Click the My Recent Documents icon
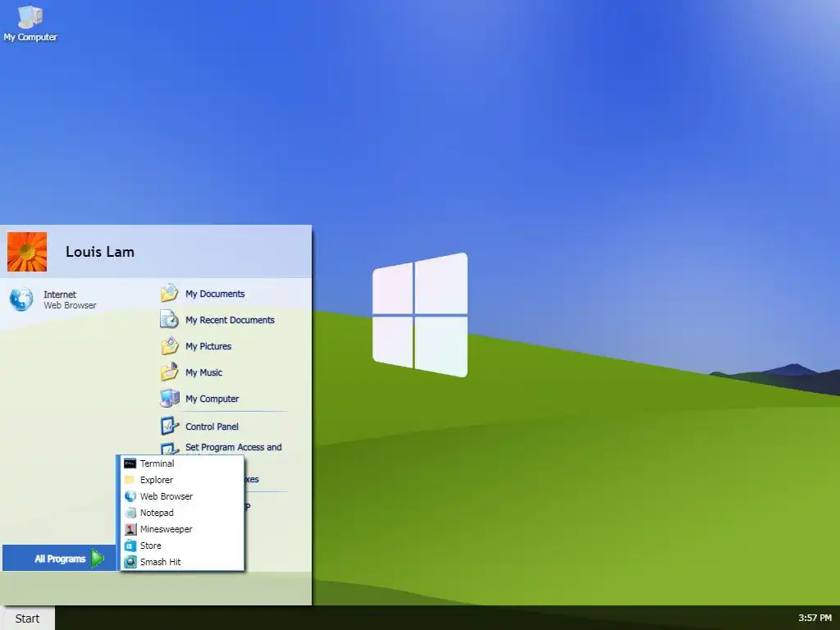Image resolution: width=840 pixels, height=630 pixels. (x=169, y=319)
